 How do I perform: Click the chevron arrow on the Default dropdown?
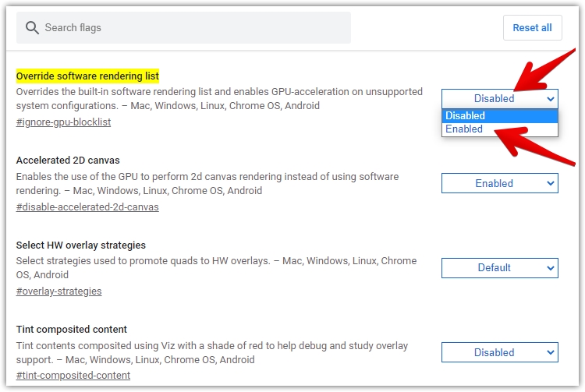coord(551,268)
